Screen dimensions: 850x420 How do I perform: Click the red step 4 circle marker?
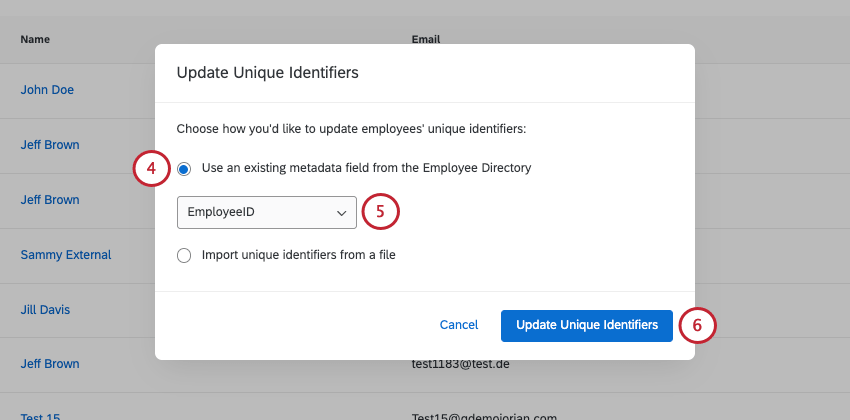[x=151, y=168]
